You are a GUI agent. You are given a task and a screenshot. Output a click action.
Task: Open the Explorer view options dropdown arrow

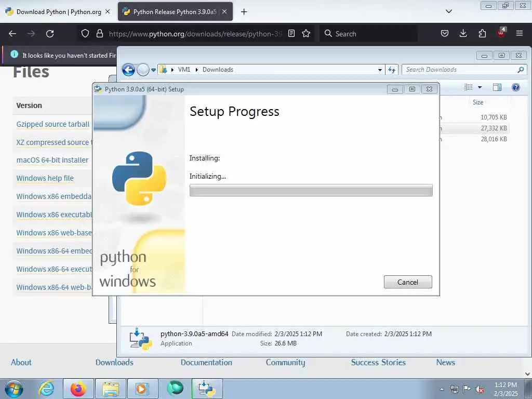pos(480,87)
